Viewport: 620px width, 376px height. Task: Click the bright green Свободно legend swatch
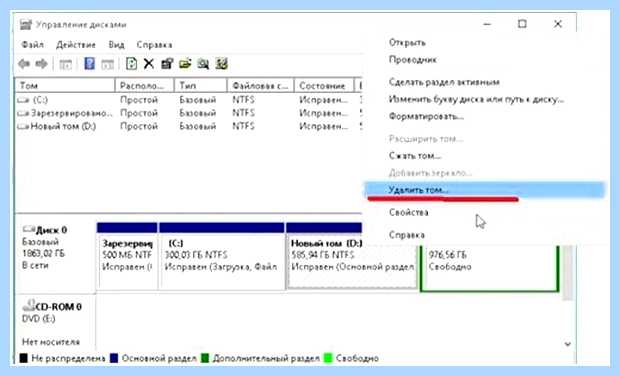[x=328, y=358]
